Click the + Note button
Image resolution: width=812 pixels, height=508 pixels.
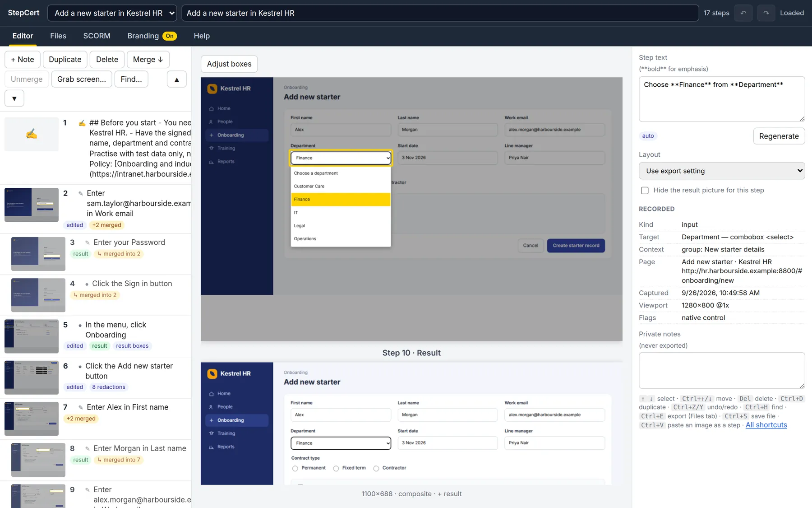click(x=23, y=60)
